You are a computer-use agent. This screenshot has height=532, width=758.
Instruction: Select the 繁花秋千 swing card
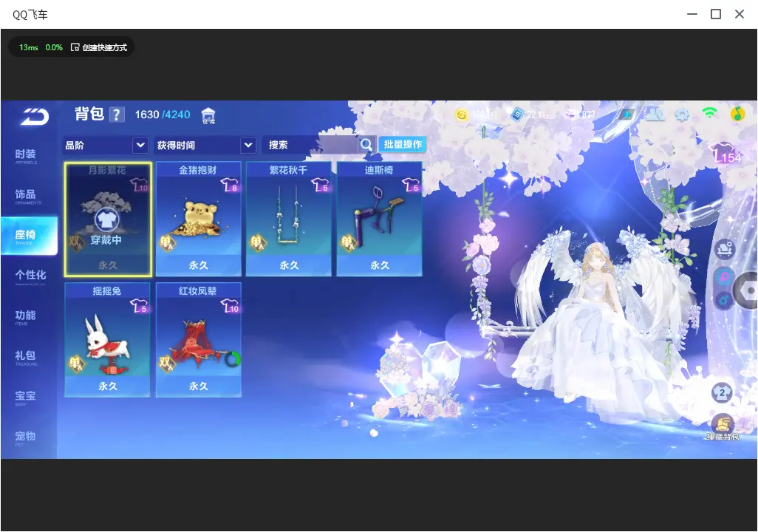pos(289,219)
